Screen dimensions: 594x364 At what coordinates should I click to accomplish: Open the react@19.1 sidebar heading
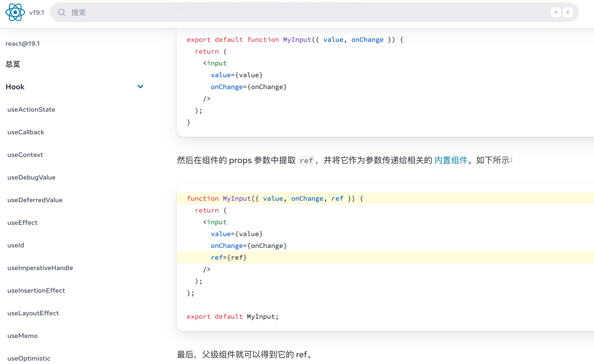23,44
